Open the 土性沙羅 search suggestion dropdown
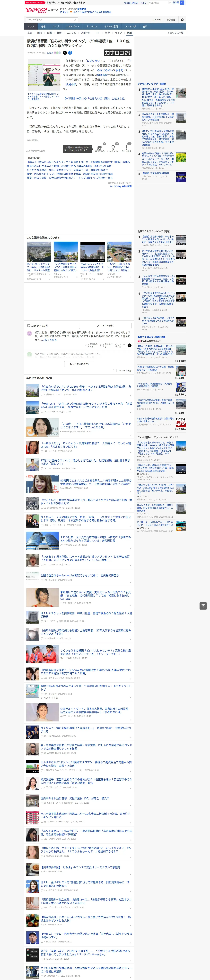The width and height of the screenshot is (210, 980). coord(174,3)
